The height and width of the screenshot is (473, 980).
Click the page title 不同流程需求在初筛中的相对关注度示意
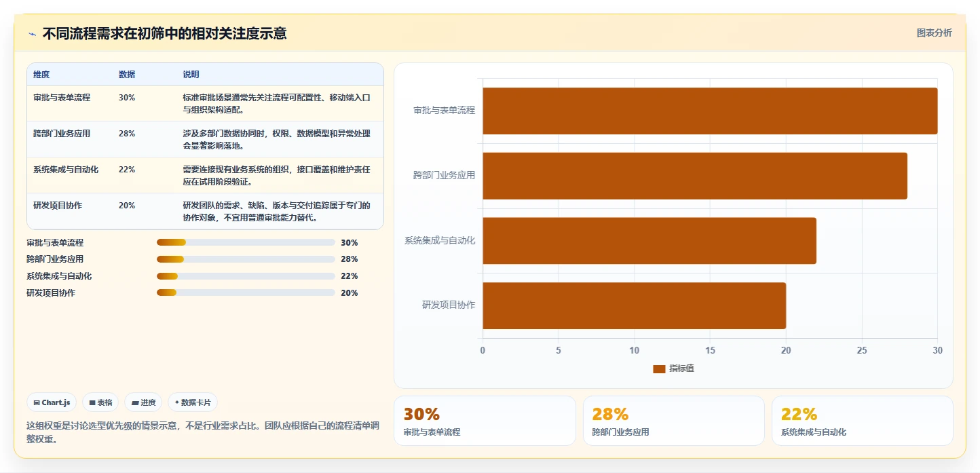pyautogui.click(x=164, y=33)
